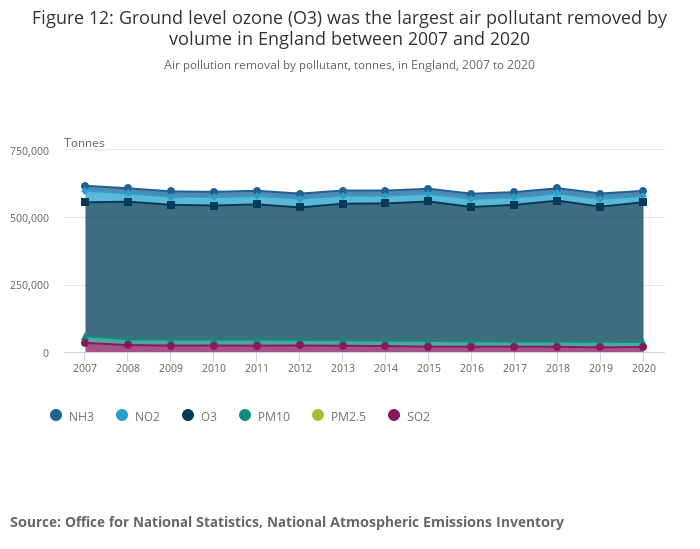Toggle the NH3 series via its legend label
Image resolution: width=700 pixels, height=549 pixels.
(82, 417)
